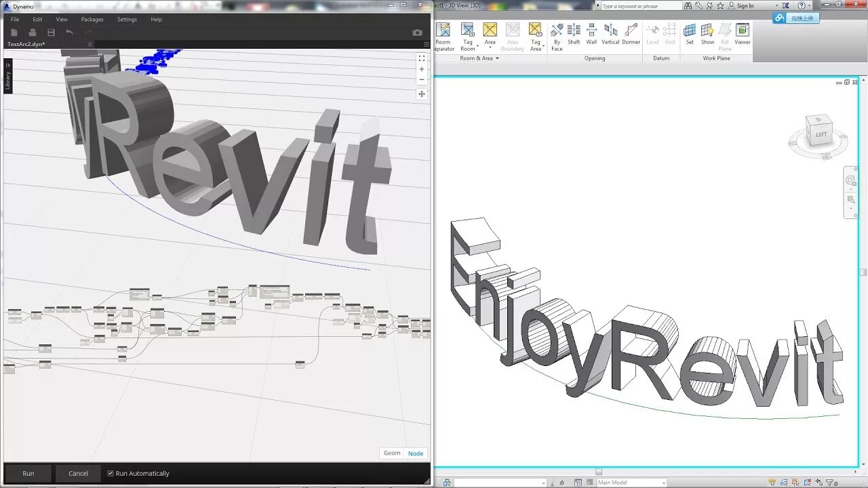The height and width of the screenshot is (488, 868).
Task: Click the Revit horizontal scrollbar thumb
Action: 599,472
